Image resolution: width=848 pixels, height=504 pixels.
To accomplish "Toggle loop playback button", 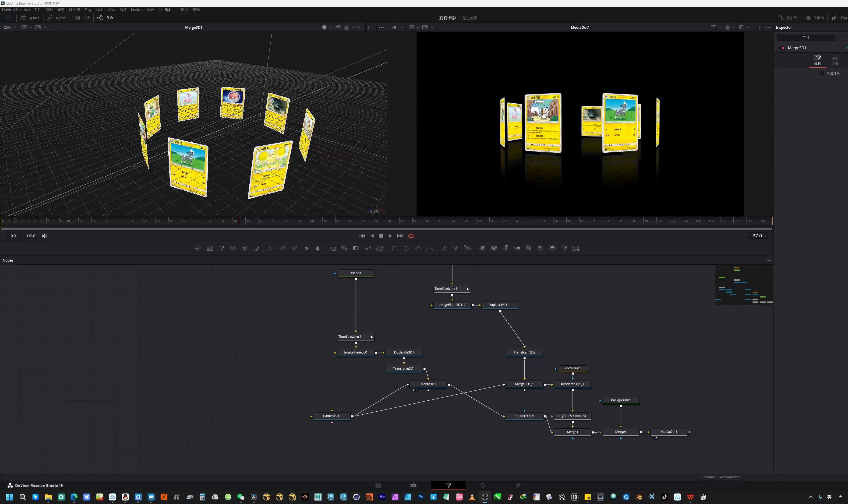I will tap(411, 236).
